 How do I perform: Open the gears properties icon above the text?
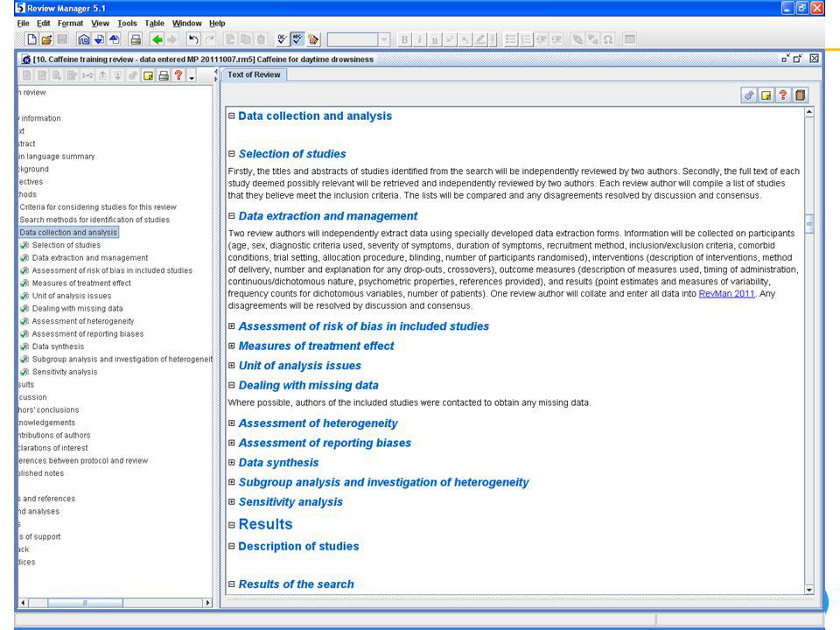point(749,95)
